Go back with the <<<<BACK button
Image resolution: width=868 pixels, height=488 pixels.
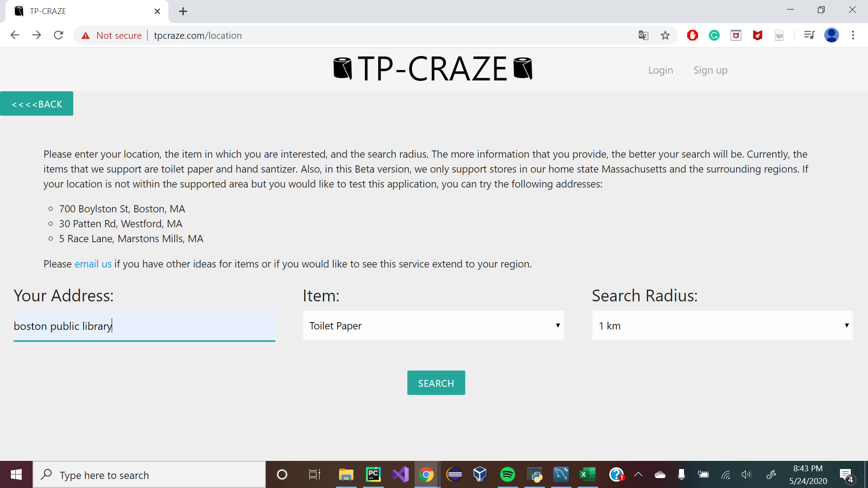click(37, 104)
